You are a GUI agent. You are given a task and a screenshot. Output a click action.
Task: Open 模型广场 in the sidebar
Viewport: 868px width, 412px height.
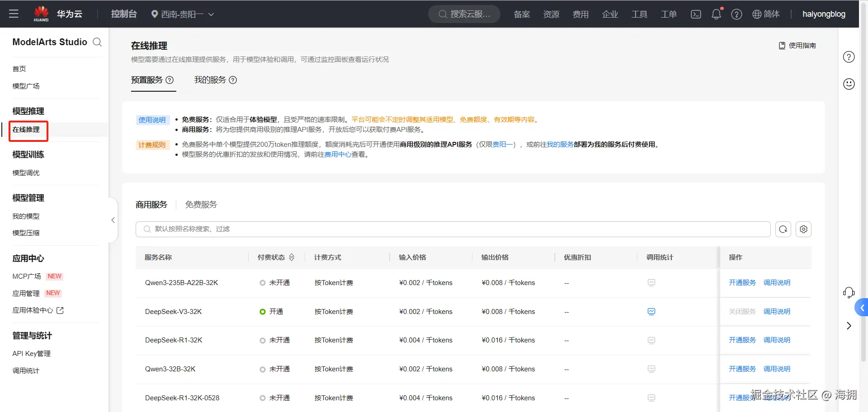tap(26, 86)
